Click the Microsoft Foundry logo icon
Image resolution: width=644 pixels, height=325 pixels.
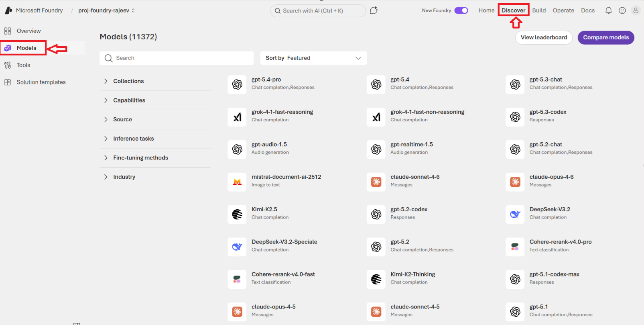[x=8, y=10]
